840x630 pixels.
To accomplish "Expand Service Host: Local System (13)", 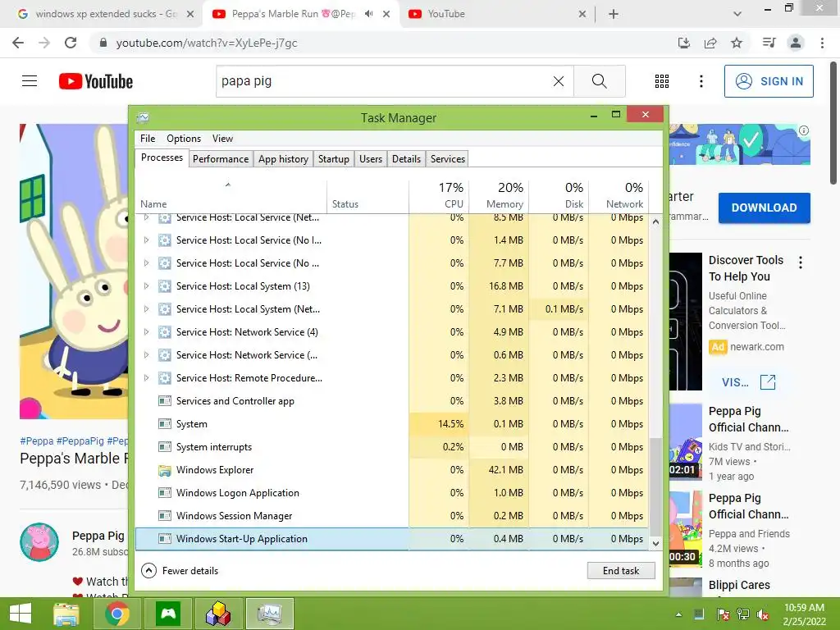I will [146, 286].
